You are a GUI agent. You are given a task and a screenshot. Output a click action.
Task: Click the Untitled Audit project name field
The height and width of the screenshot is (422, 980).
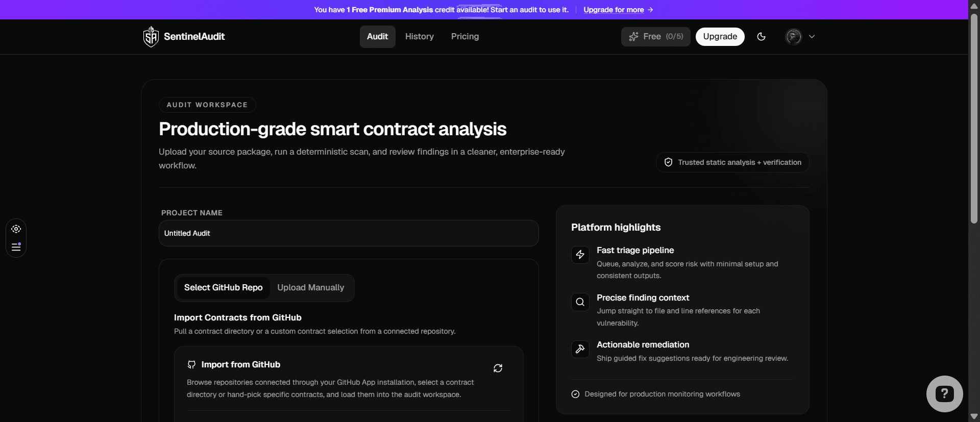(x=349, y=233)
